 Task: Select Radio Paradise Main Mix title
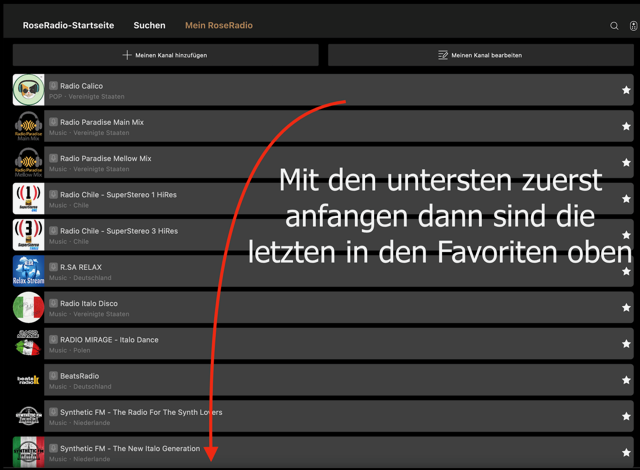tap(102, 122)
